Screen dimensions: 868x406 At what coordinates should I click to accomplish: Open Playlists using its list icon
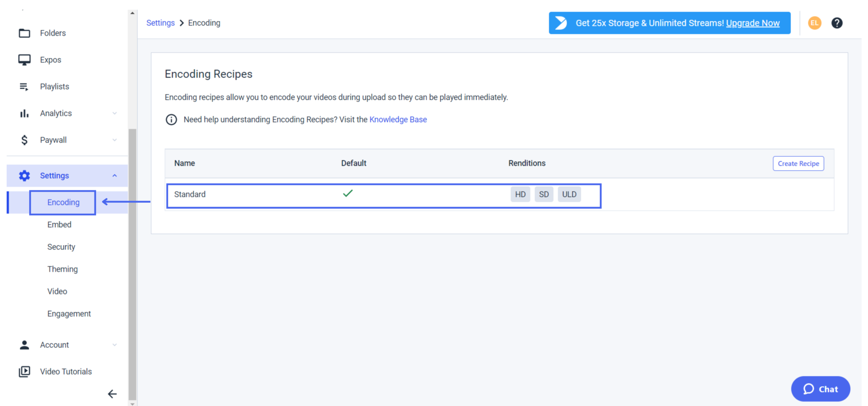click(x=24, y=87)
